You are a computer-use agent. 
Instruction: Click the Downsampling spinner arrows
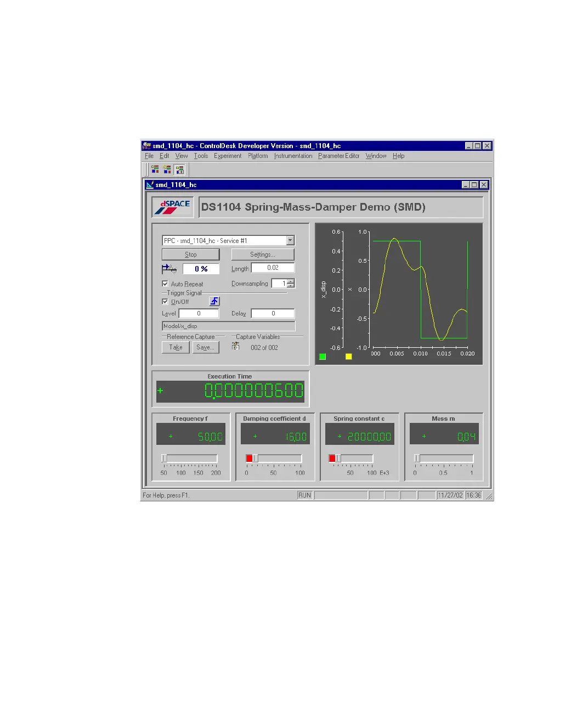pos(291,284)
